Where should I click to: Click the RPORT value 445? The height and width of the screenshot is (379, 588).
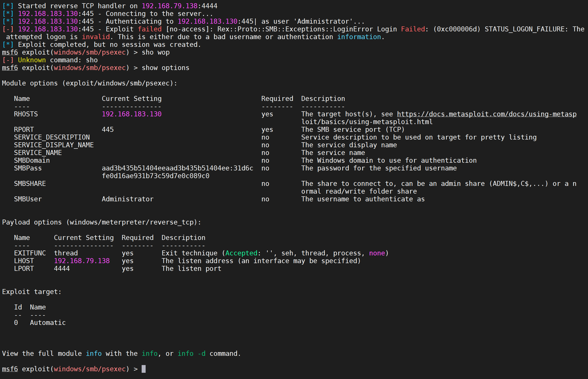tap(107, 130)
